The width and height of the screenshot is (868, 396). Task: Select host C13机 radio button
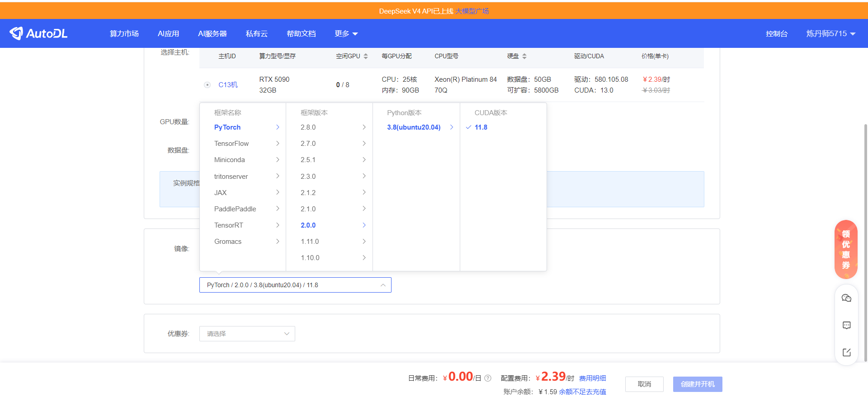207,85
